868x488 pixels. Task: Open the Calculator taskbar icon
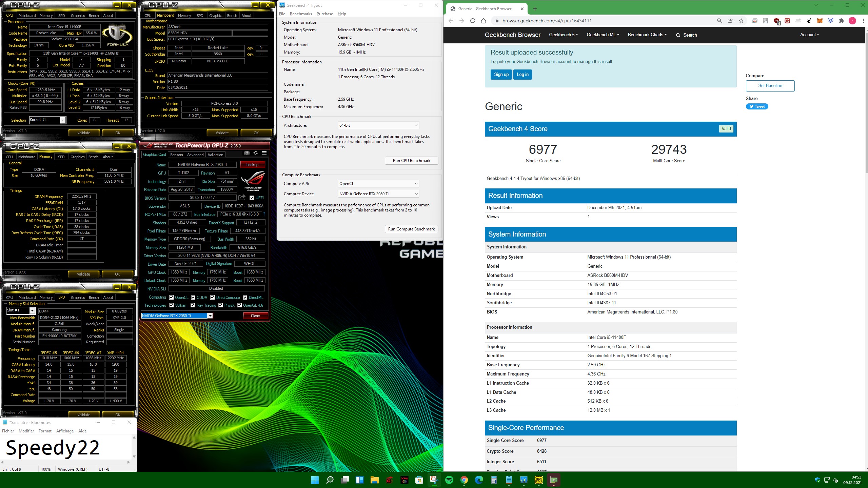pos(494,480)
